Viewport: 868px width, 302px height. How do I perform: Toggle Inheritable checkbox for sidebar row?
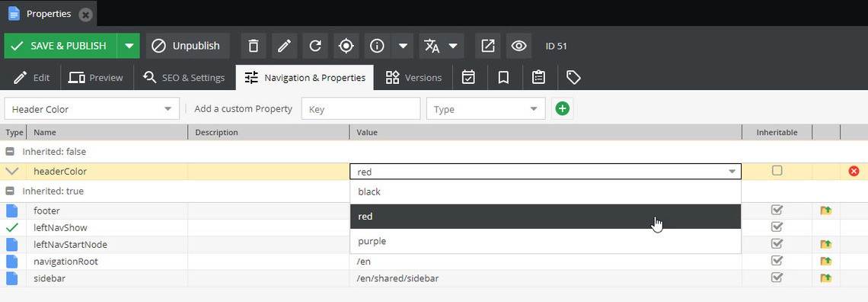tap(777, 278)
